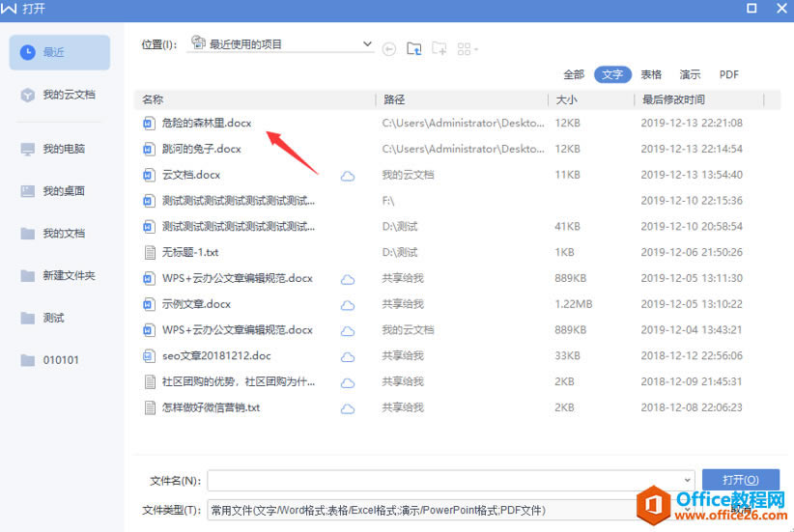This screenshot has height=532, width=794.
Task: Sort by the 大小 column header
Action: [591, 99]
